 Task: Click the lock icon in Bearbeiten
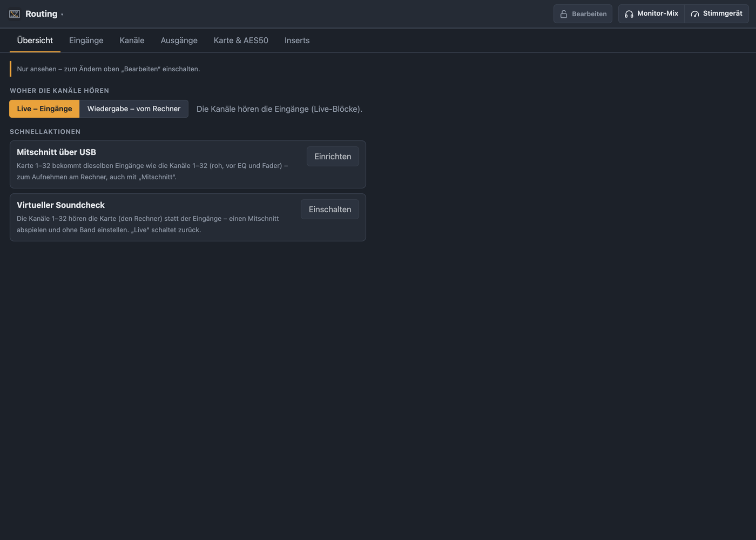click(564, 14)
